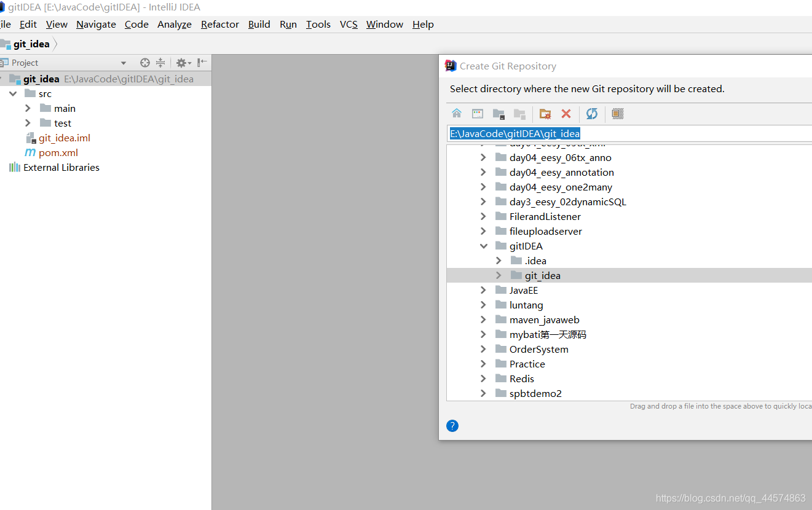Open the blue Help question mark
The height and width of the screenshot is (510, 812).
(452, 426)
